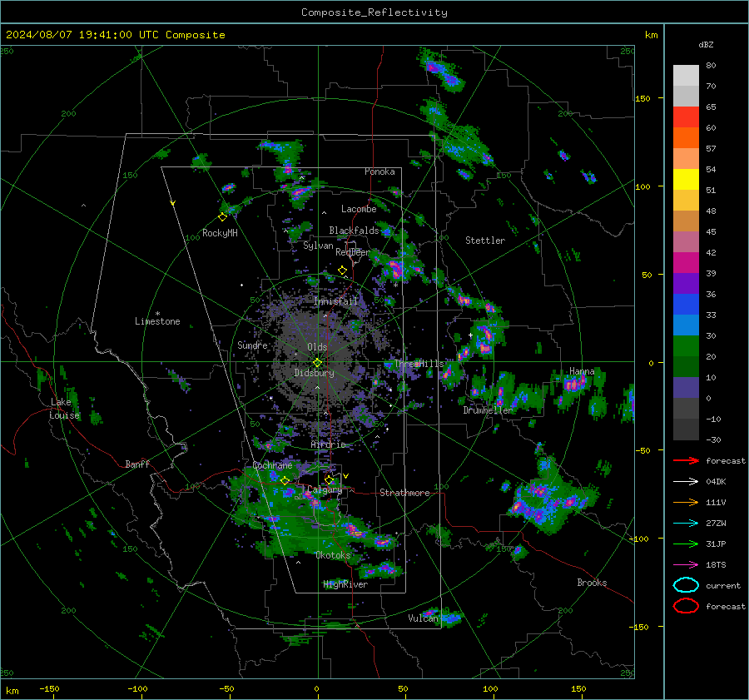
Task: Click the Vulcan label
Action: [423, 618]
